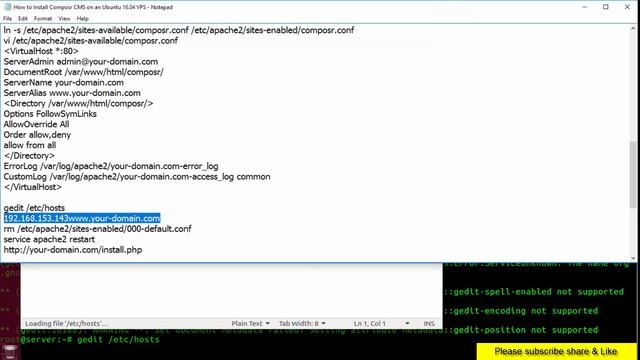
Task: Open the Help menu in Notepad
Action: 82,18
